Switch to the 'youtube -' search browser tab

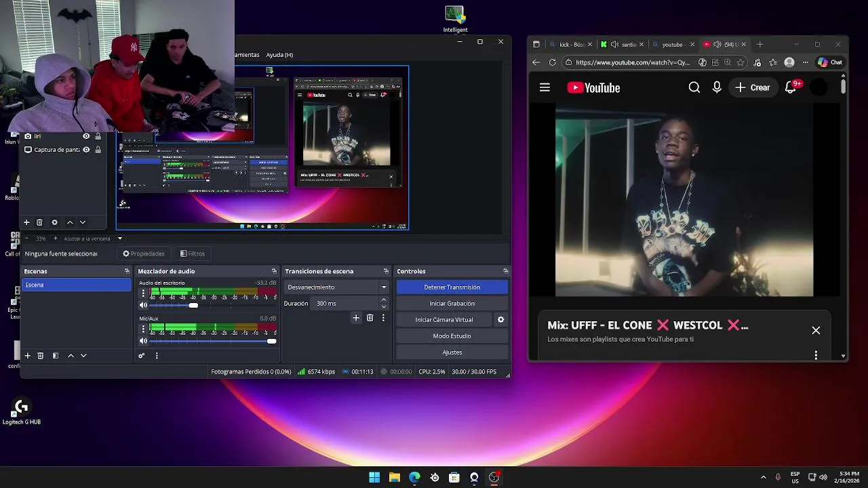pyautogui.click(x=673, y=44)
